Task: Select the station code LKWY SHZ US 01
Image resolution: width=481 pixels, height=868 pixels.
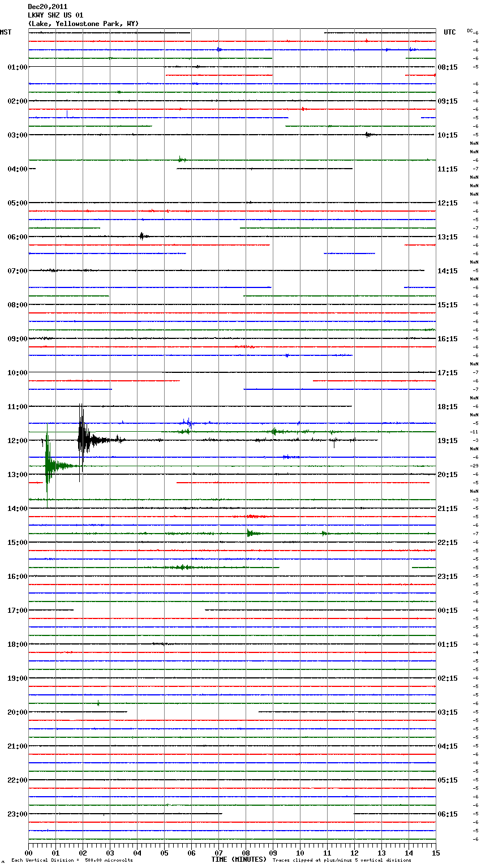Action: coord(55,15)
